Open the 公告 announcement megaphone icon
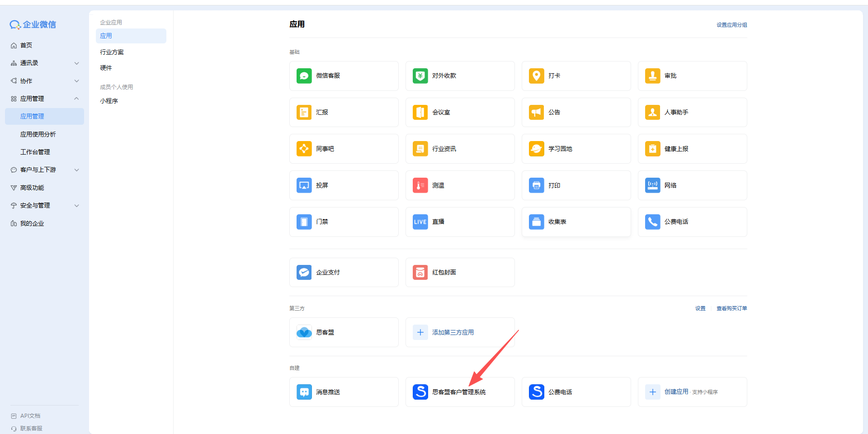 536,112
